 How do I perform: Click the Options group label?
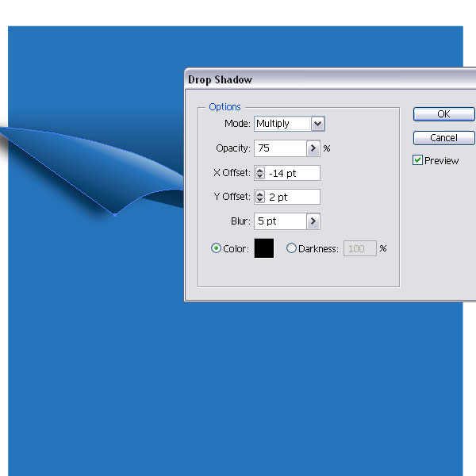pyautogui.click(x=225, y=107)
